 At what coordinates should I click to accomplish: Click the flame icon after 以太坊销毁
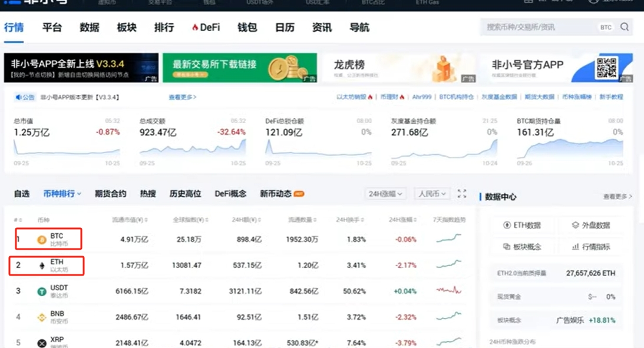pyautogui.click(x=370, y=97)
